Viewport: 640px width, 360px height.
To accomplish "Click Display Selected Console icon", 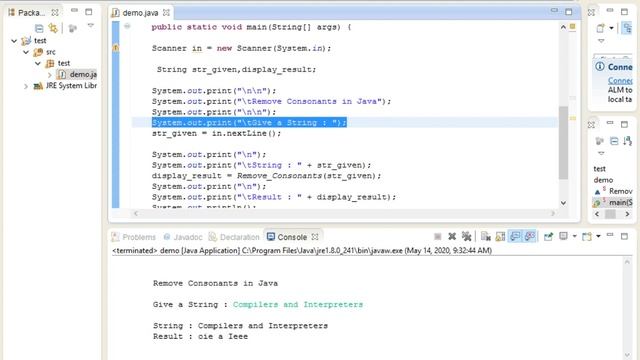I will pyautogui.click(x=563, y=236).
